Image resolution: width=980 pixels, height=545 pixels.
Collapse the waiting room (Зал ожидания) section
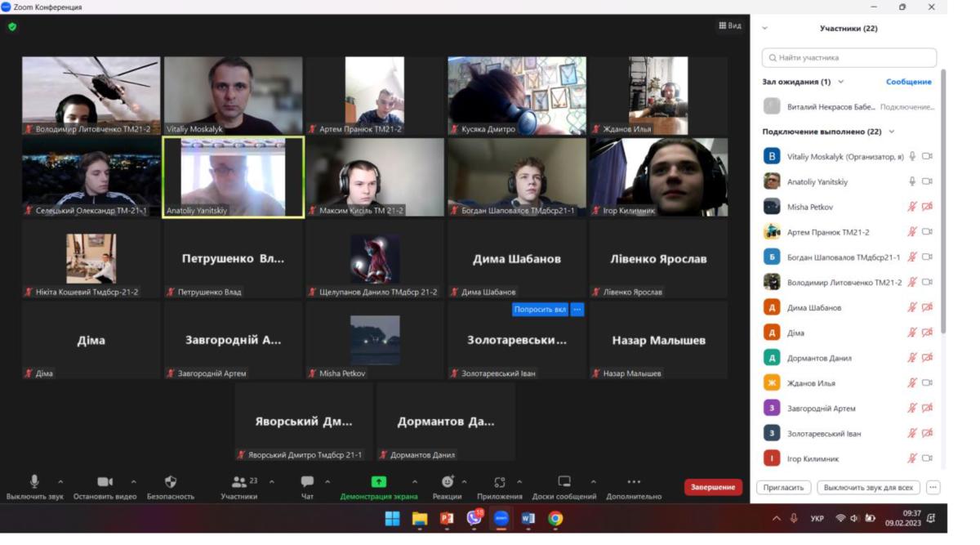pyautogui.click(x=841, y=82)
